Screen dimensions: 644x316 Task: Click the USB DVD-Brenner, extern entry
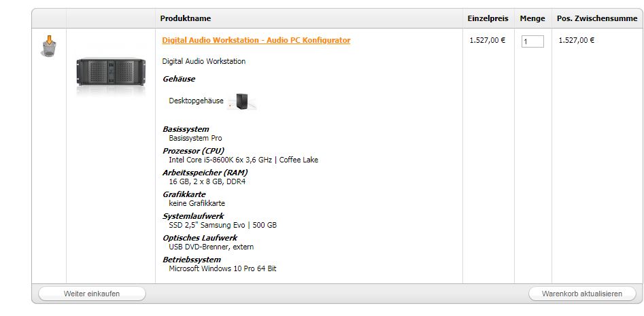point(212,247)
